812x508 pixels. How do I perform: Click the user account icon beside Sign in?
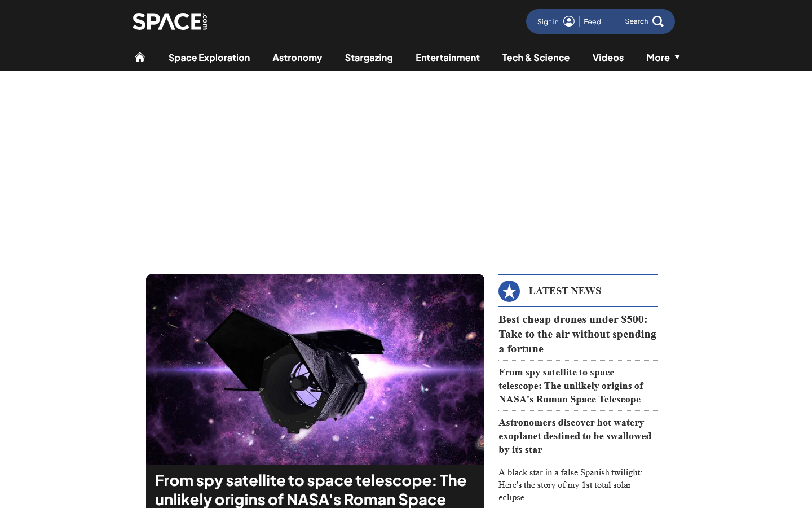(x=569, y=21)
